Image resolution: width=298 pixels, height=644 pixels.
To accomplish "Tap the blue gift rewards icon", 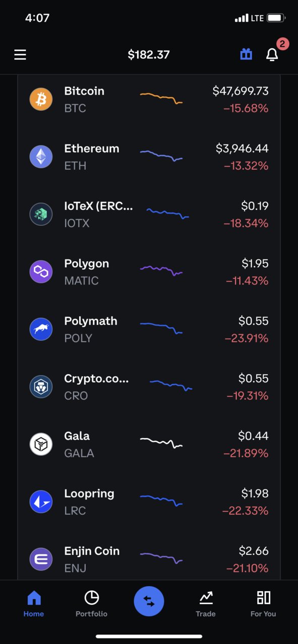I will point(246,54).
